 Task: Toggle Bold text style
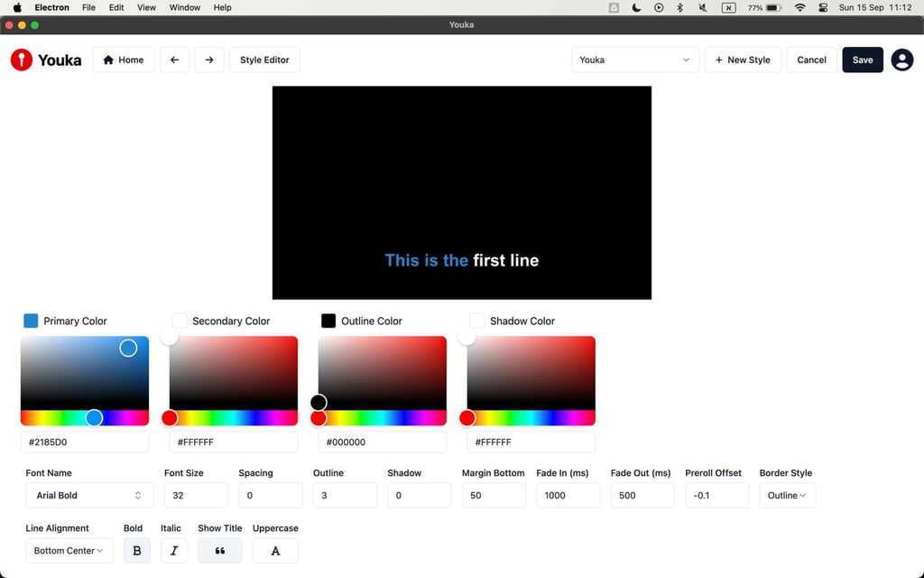pos(137,550)
